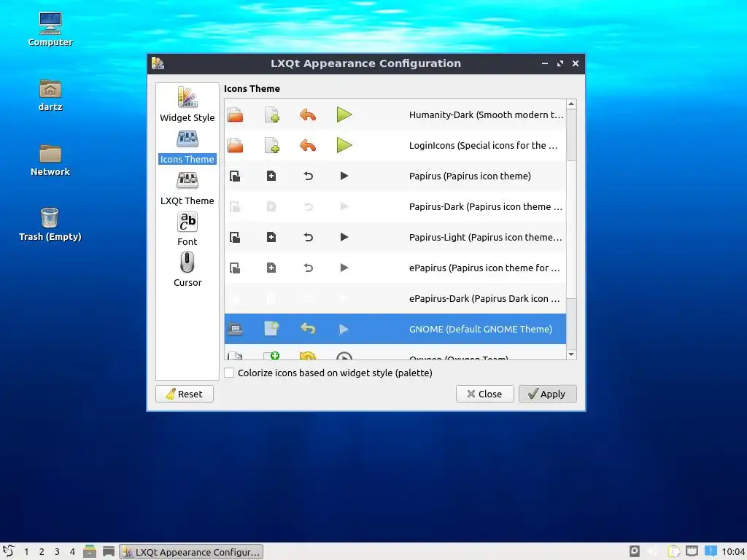Click the Reset button
This screenshot has width=747, height=560.
(185, 394)
